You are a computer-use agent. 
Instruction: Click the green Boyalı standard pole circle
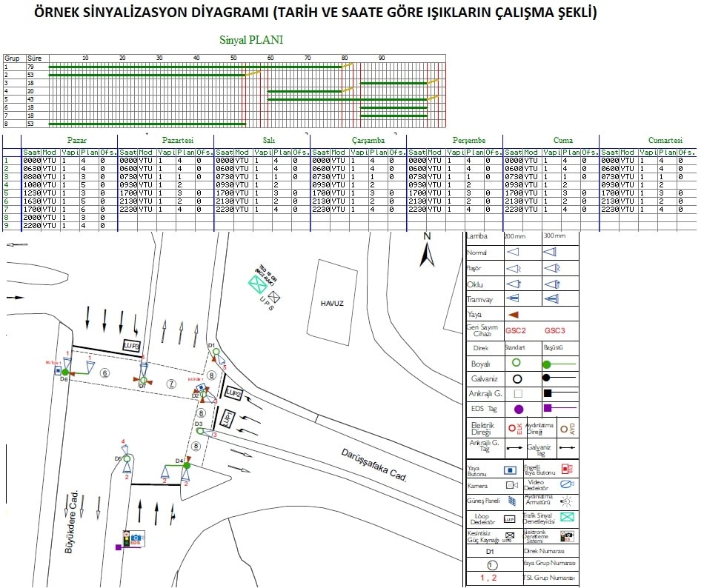[x=517, y=363]
